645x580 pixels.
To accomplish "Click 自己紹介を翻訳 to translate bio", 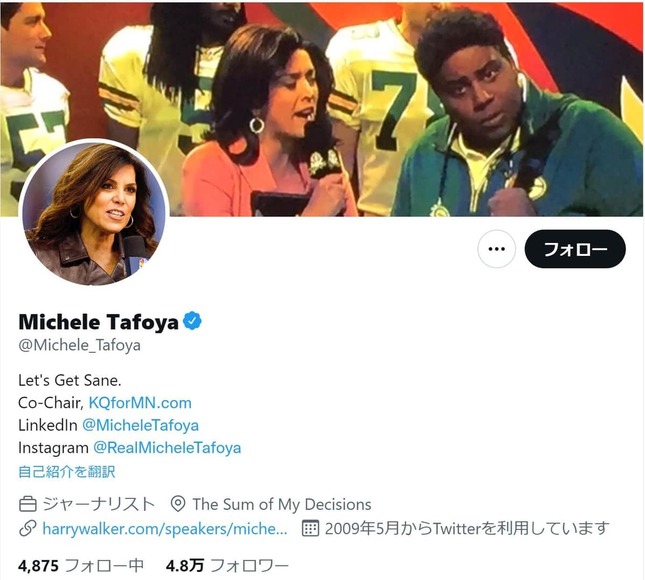I will (67, 472).
